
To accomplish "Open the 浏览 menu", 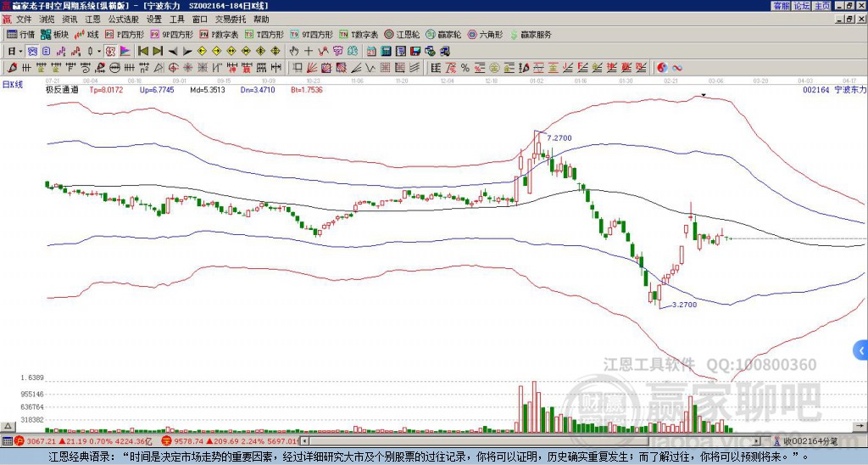I will [x=47, y=20].
